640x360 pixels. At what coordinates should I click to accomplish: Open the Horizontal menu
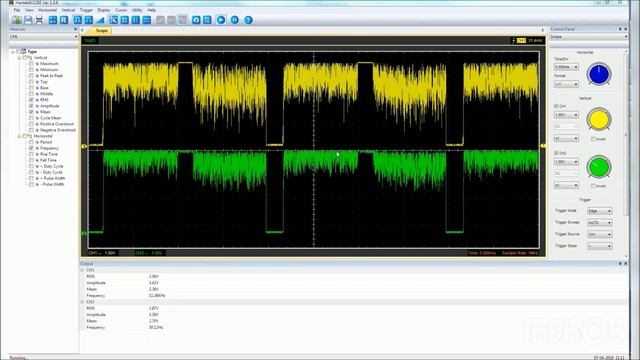[x=47, y=10]
